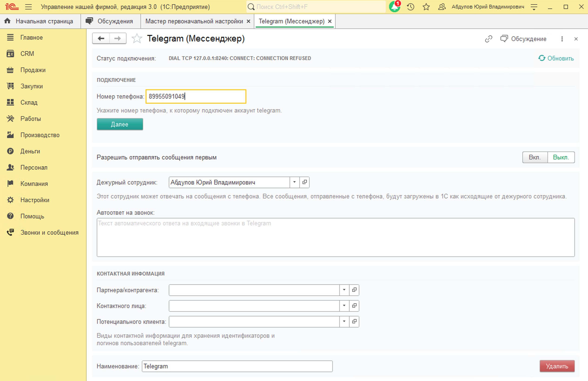Click the 1C logo icon
588x381 pixels.
12,7
